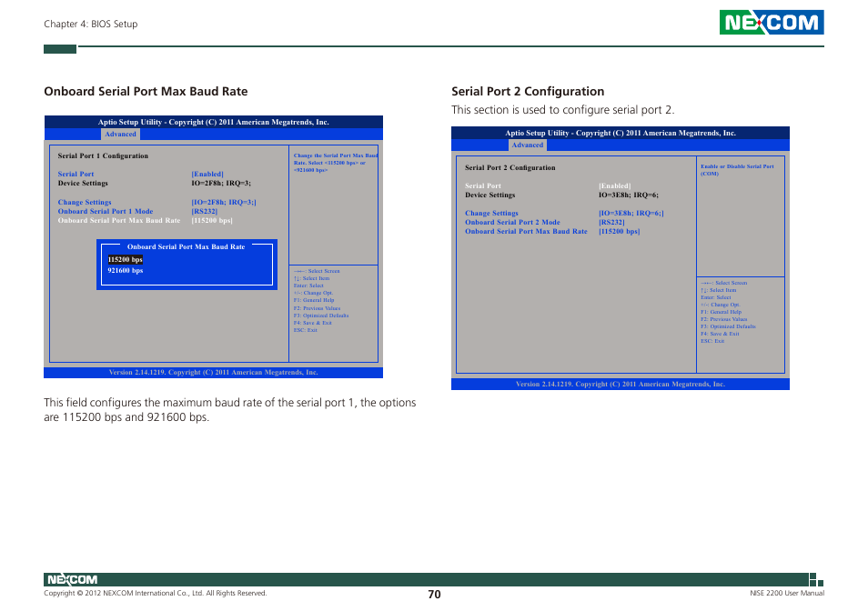Click 'ESC: Exit' in Serial Port 2 screen
The height and width of the screenshot is (611, 868).
click(x=712, y=341)
